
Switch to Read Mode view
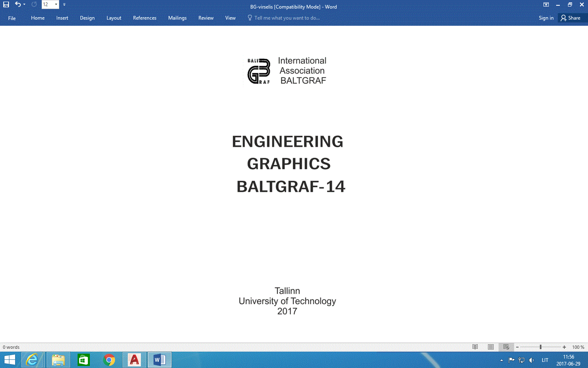[x=475, y=347]
